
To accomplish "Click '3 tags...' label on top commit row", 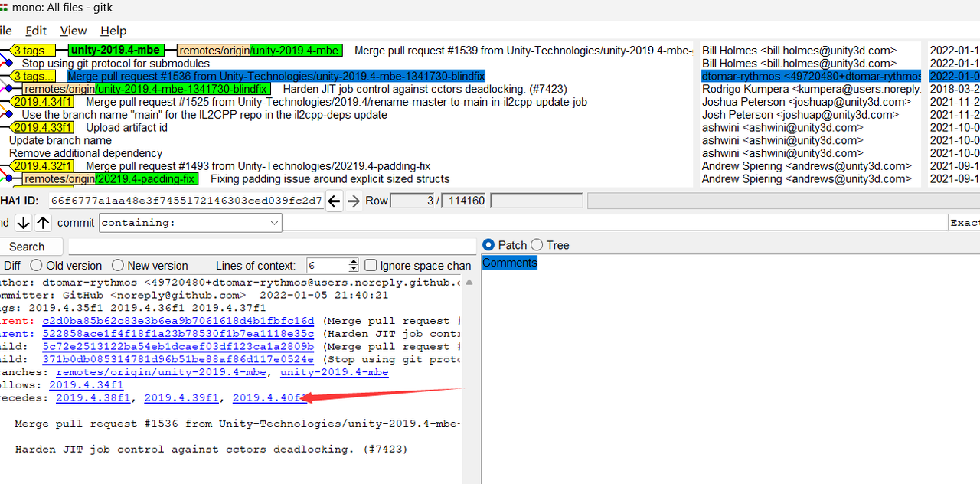I will [x=33, y=51].
